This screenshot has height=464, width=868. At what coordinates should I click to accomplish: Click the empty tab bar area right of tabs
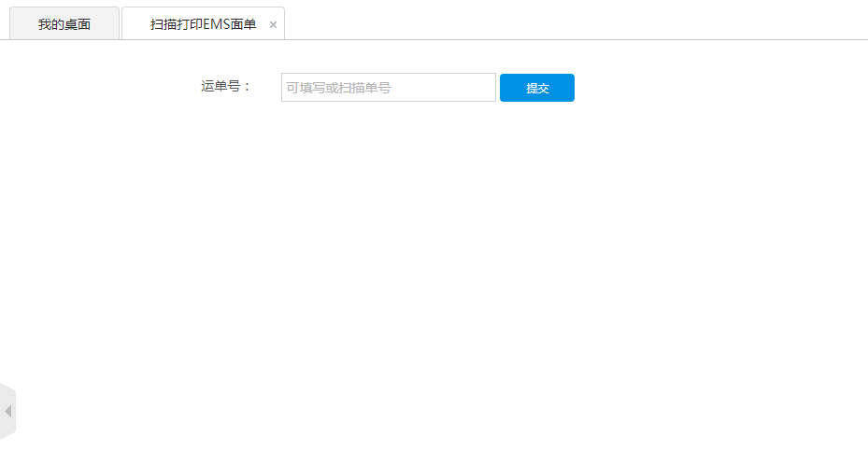[570, 22]
